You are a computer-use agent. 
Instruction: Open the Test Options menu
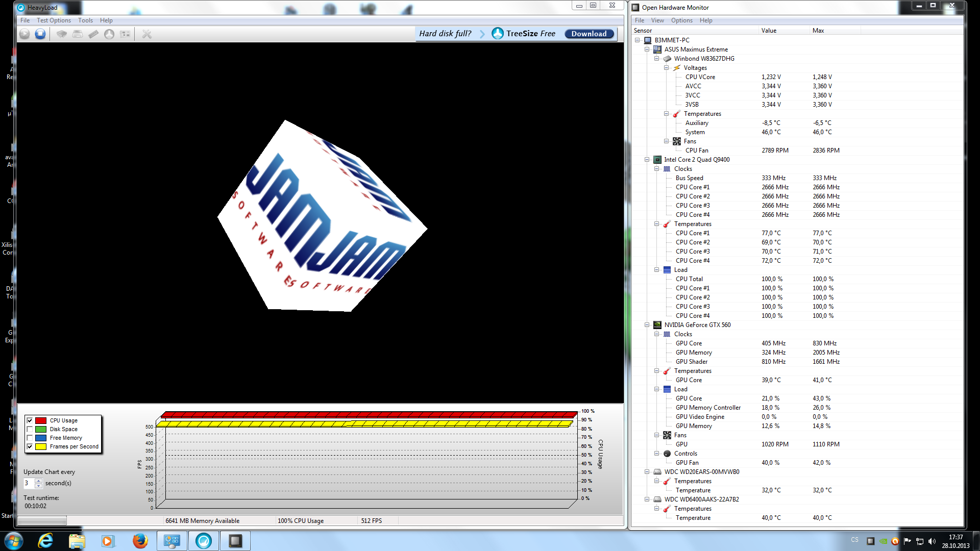[x=54, y=20]
